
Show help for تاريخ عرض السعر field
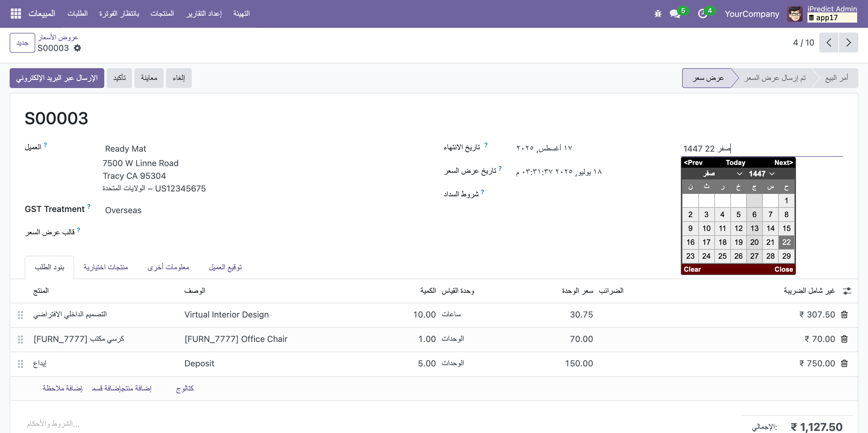500,168
